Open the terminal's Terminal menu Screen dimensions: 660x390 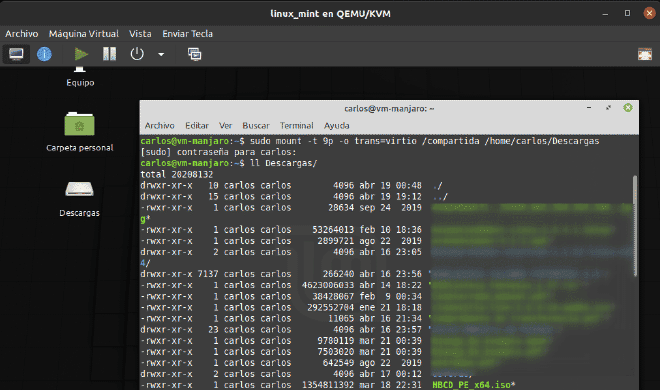coord(297,125)
